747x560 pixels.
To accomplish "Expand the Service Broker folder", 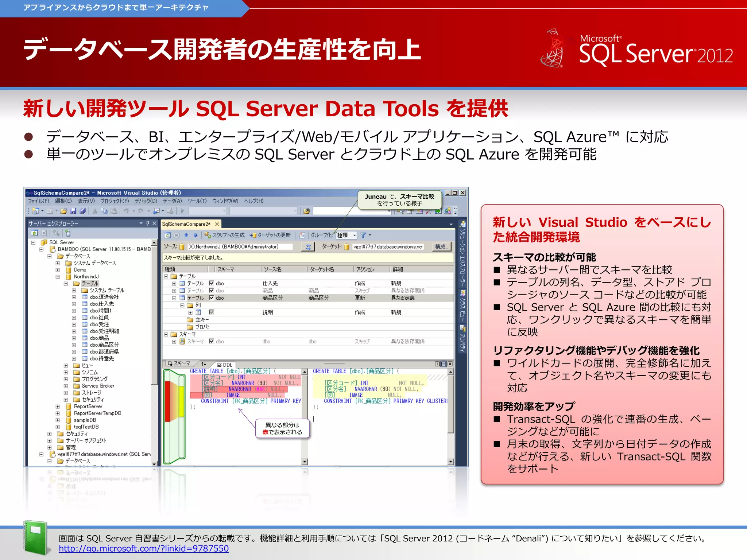I will (x=66, y=386).
